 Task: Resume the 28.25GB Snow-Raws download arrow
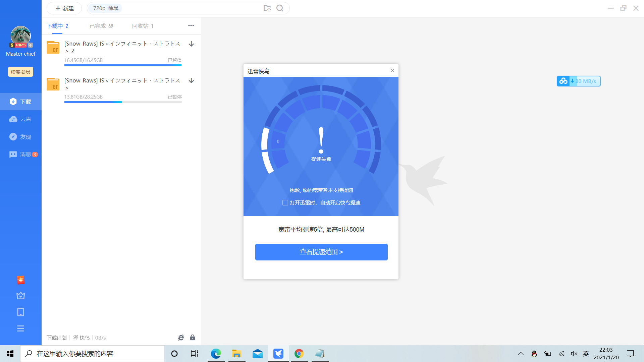coord(192,80)
